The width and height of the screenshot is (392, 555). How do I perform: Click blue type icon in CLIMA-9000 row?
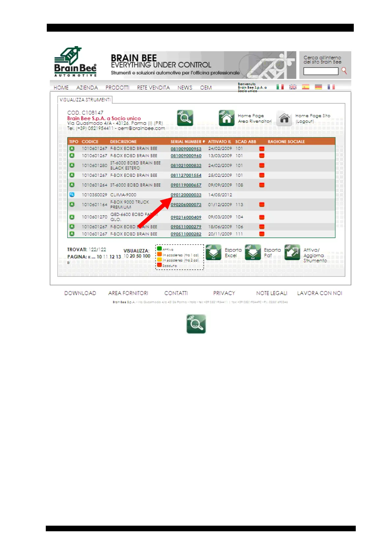tap(72, 194)
